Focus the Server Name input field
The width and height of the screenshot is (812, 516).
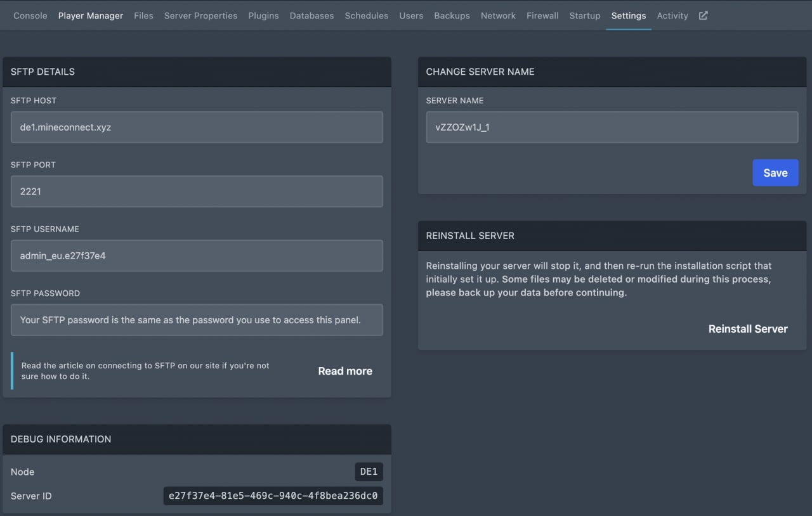(612, 127)
